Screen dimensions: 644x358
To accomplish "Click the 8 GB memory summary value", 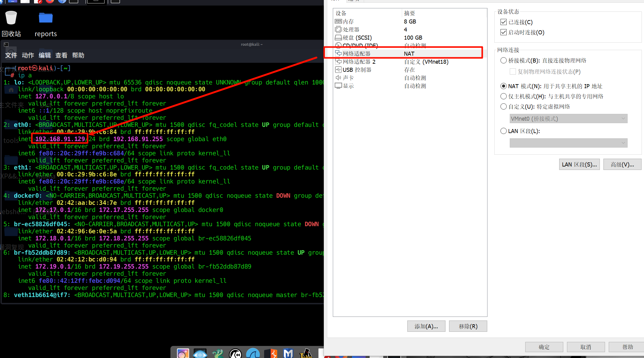I will pos(410,21).
